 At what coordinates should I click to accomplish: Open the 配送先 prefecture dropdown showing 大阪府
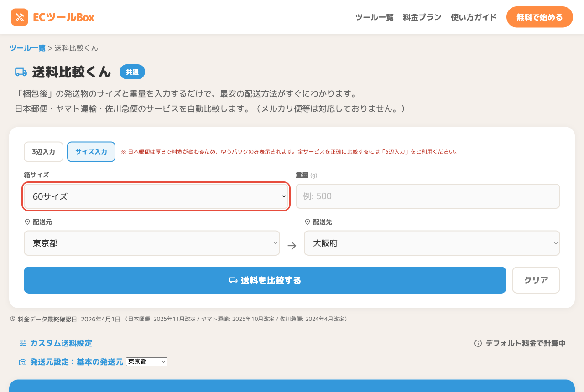pos(432,243)
